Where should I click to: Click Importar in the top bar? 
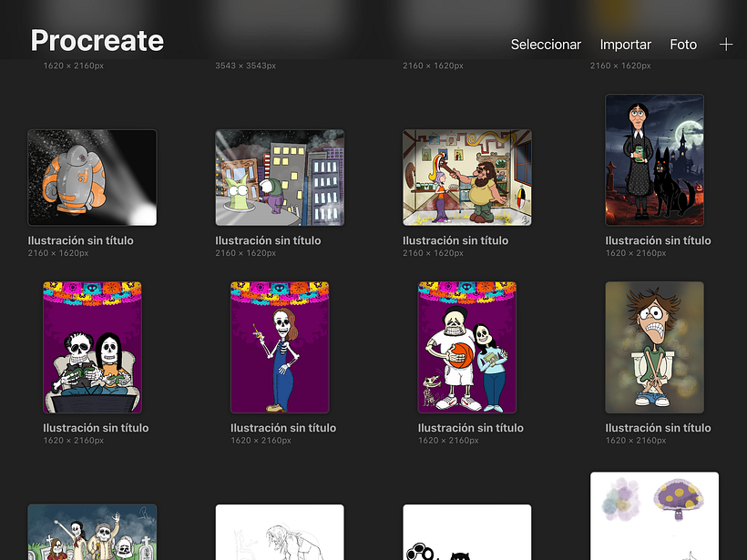click(x=625, y=45)
